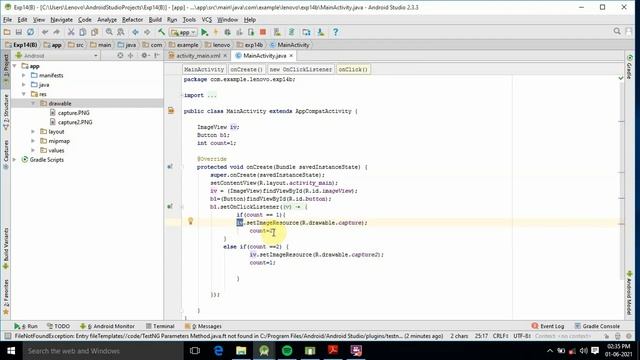
Task: Expand the mipmap folder node
Action: [x=33, y=141]
